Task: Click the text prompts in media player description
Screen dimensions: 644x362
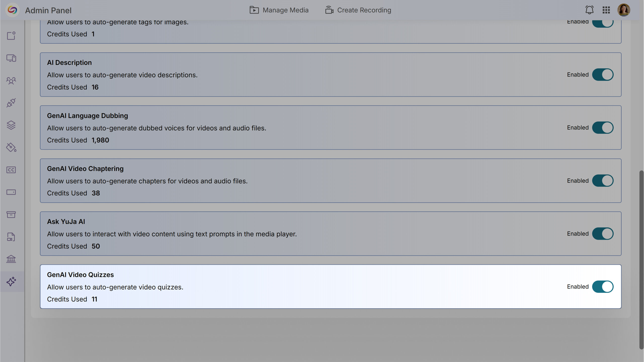Action: click(172, 234)
